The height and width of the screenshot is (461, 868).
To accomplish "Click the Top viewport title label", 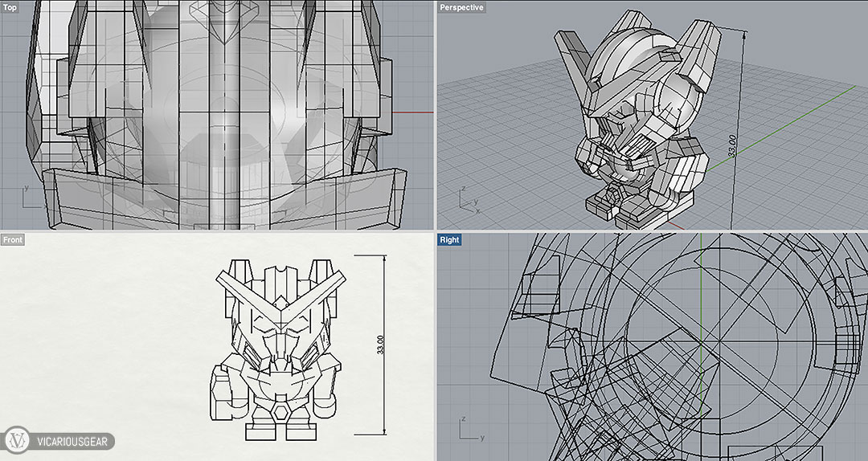I will [10, 7].
